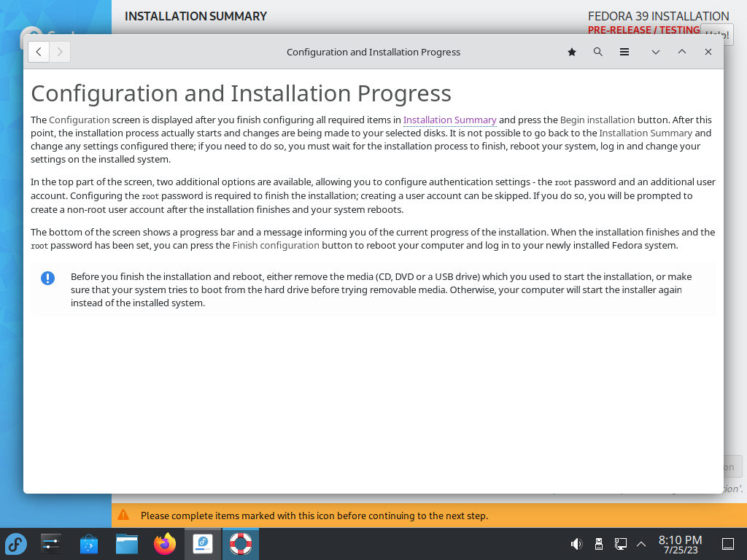The width and height of the screenshot is (747, 560).
Task: Click the 'INSTALLATION SUMMARY' title in installer
Action: tap(196, 16)
